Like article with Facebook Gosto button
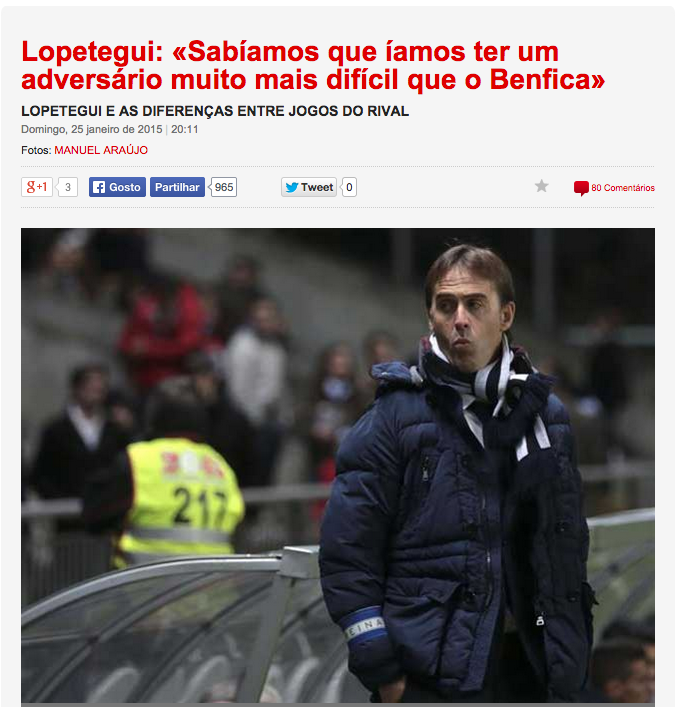Image resolution: width=675 pixels, height=707 pixels. click(117, 187)
